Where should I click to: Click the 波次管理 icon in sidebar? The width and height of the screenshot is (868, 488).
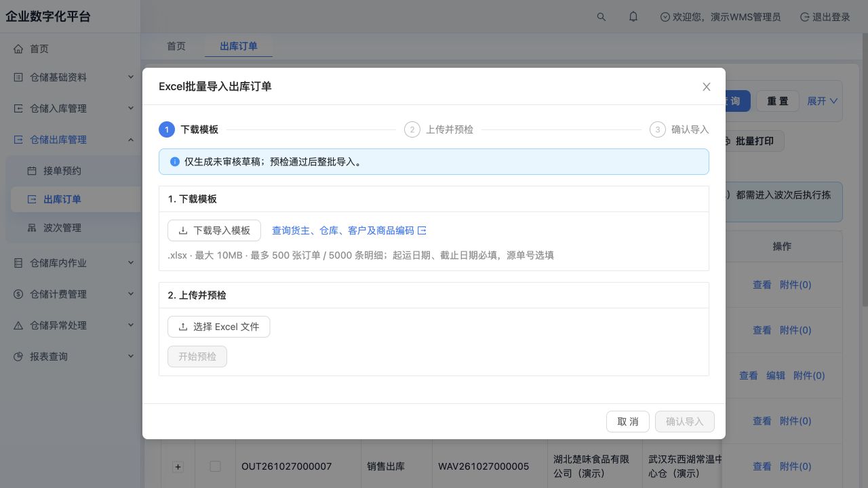[x=32, y=228]
